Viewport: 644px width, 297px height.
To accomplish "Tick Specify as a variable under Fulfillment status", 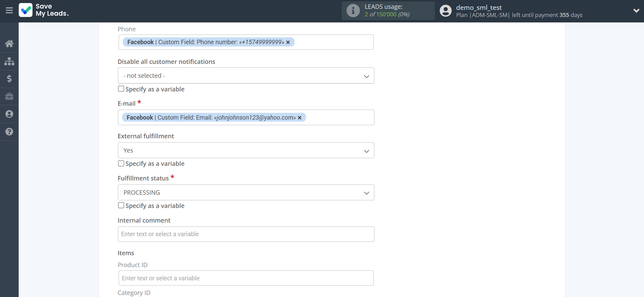I will click(x=121, y=206).
